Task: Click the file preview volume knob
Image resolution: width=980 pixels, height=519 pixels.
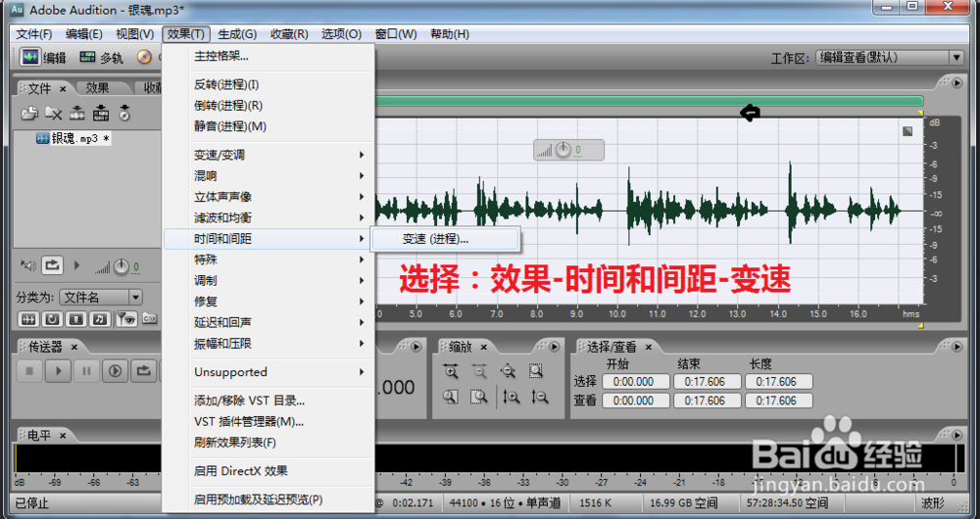Action: (121, 266)
